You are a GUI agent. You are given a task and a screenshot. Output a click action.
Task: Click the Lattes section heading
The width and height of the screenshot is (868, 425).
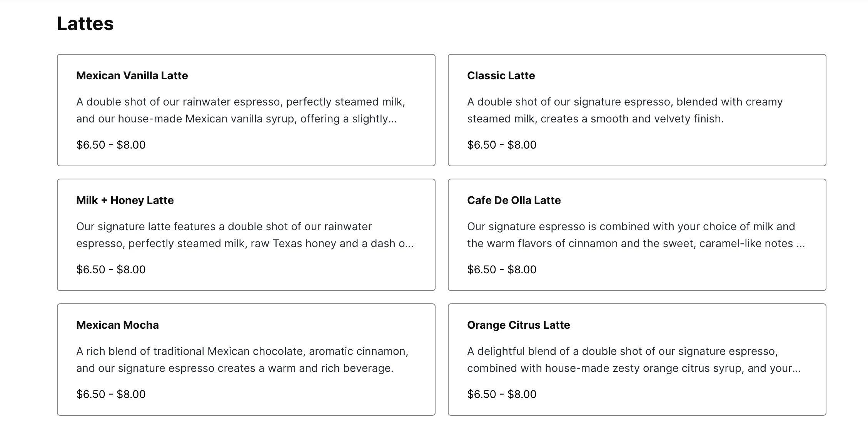tap(85, 23)
